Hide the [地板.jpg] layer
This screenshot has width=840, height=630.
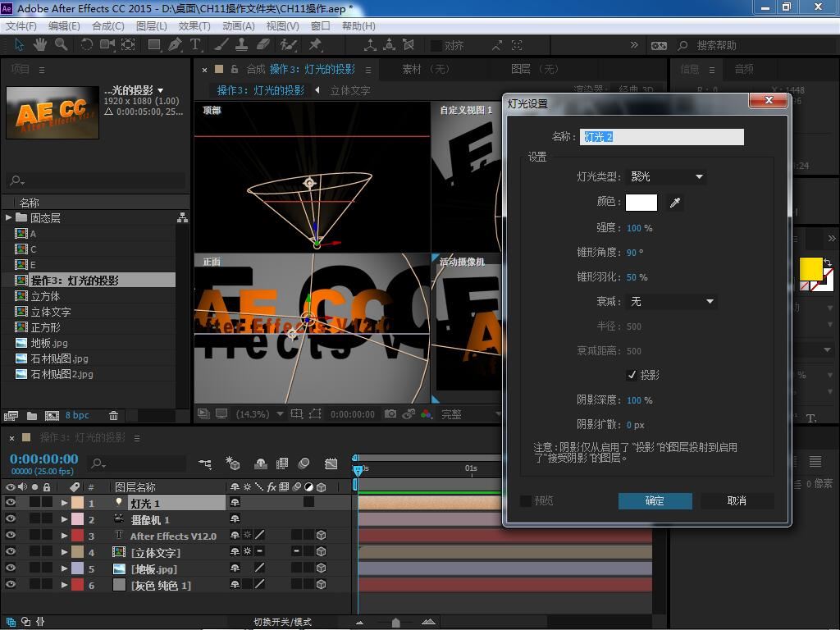click(10, 568)
